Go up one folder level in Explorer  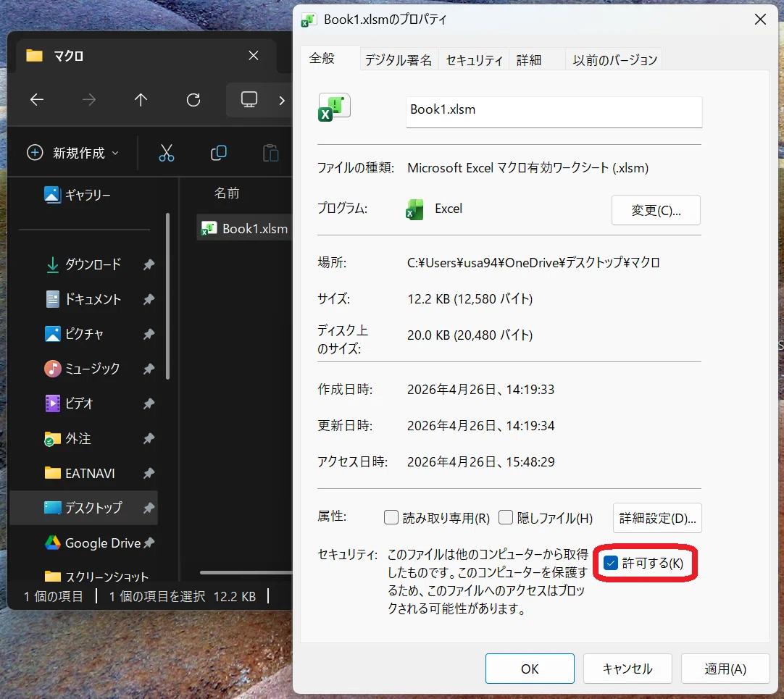(x=141, y=100)
